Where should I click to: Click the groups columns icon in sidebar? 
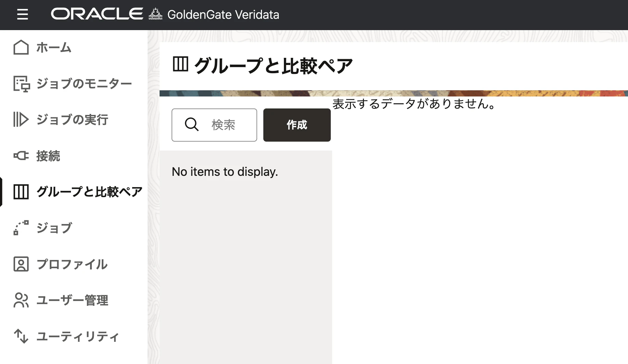pos(21,192)
